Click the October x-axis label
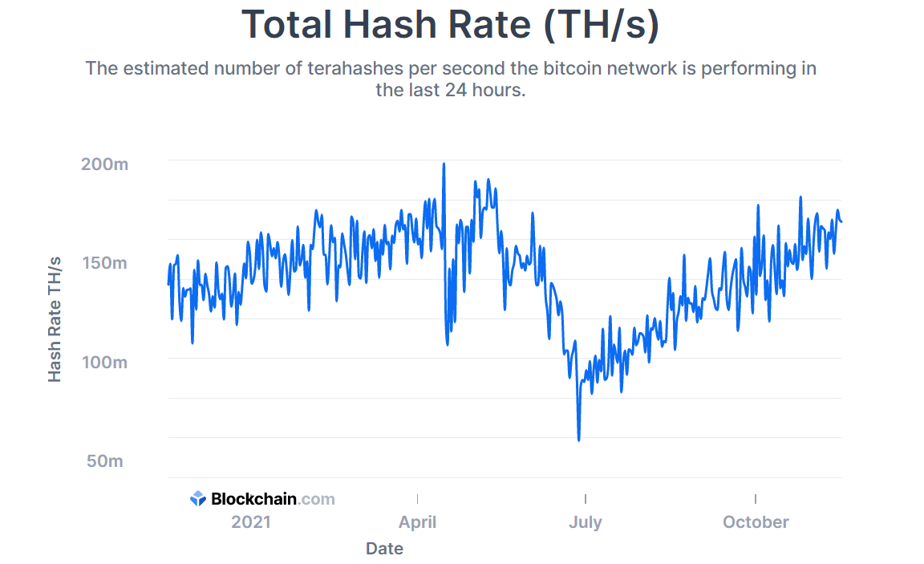The width and height of the screenshot is (924, 564). 756,522
